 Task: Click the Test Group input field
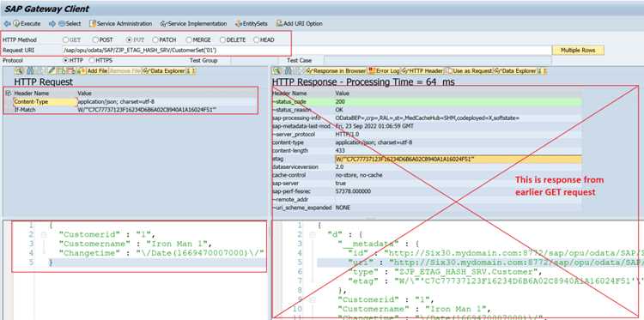(253, 61)
